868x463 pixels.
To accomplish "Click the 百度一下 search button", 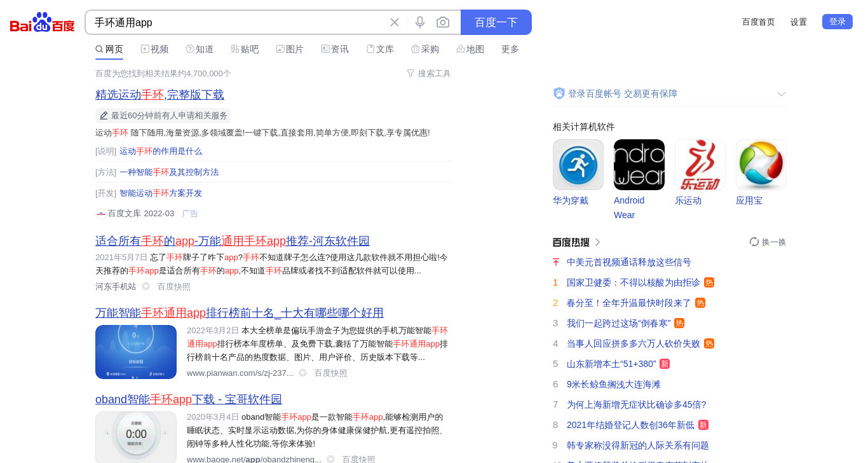I will pos(496,22).
